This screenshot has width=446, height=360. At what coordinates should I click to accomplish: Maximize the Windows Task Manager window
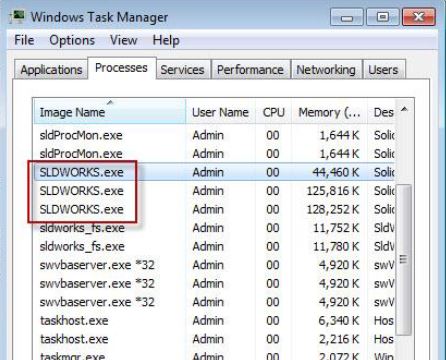[x=383, y=17]
